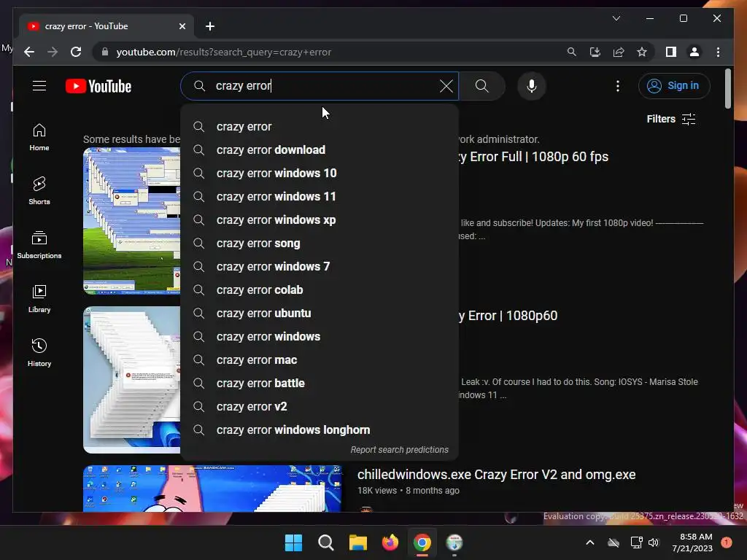Bookmark this page with the star icon
The width and height of the screenshot is (747, 560).
tap(642, 52)
